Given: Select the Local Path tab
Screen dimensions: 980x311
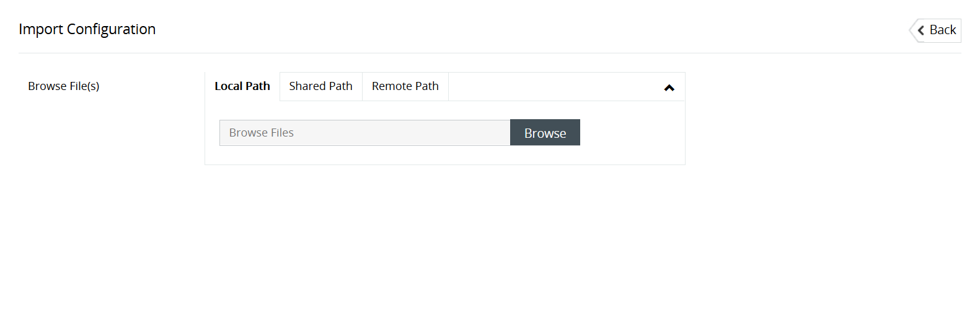Looking at the screenshot, I should [242, 86].
